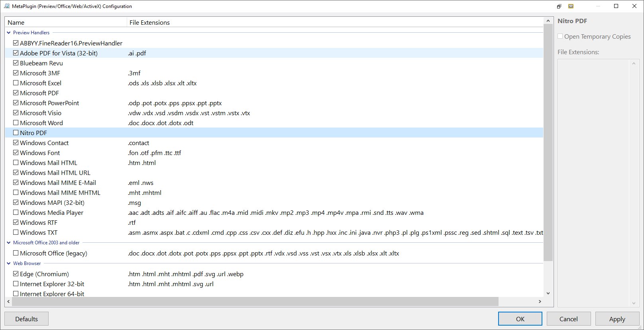
Task: Click the restore-down overlapping windows icon in title bar
Action: pos(559,6)
